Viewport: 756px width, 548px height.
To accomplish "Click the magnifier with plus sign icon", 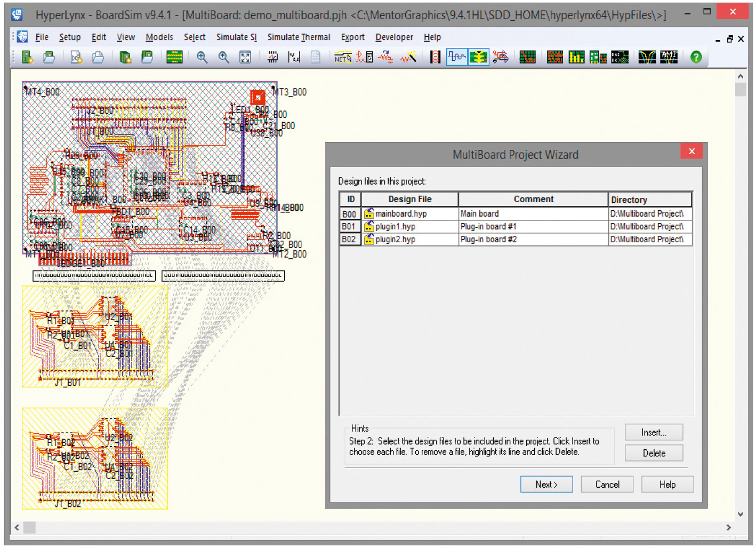I will click(x=202, y=57).
